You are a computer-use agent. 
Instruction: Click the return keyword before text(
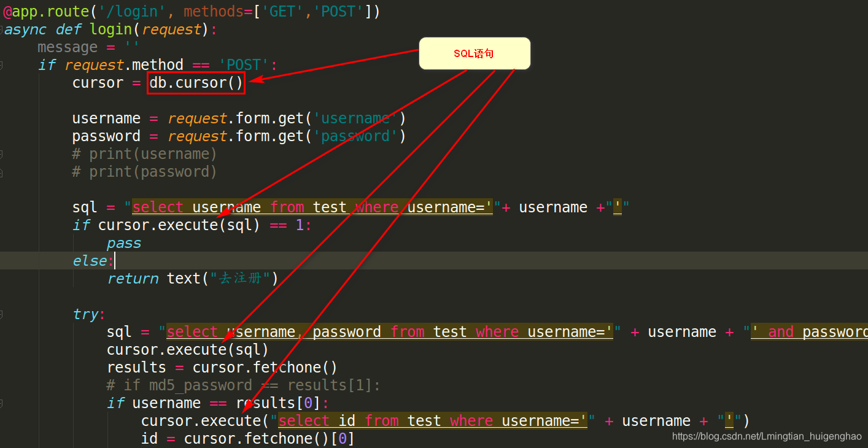[133, 279]
